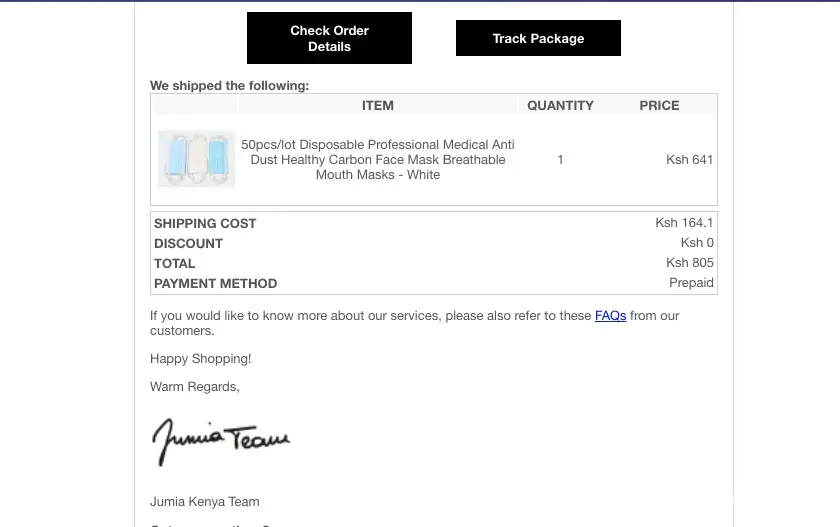Click the Jumia Team signature image

[x=221, y=441]
